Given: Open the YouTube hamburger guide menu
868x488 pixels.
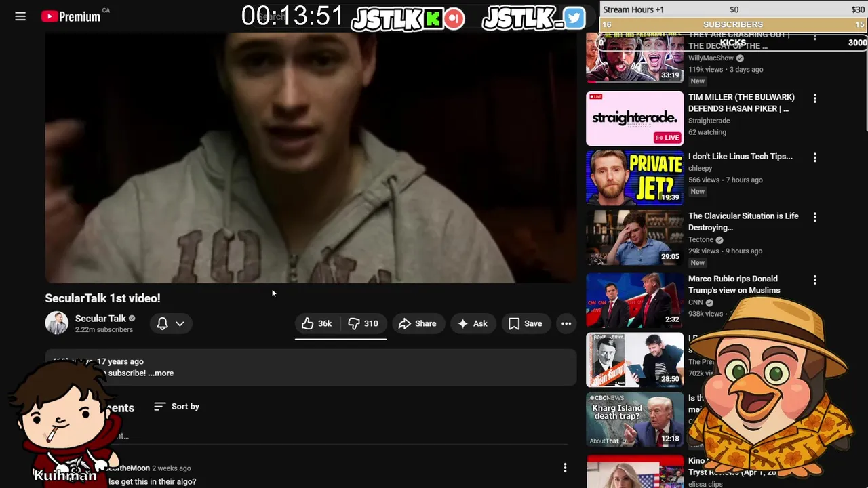Looking at the screenshot, I should point(20,16).
